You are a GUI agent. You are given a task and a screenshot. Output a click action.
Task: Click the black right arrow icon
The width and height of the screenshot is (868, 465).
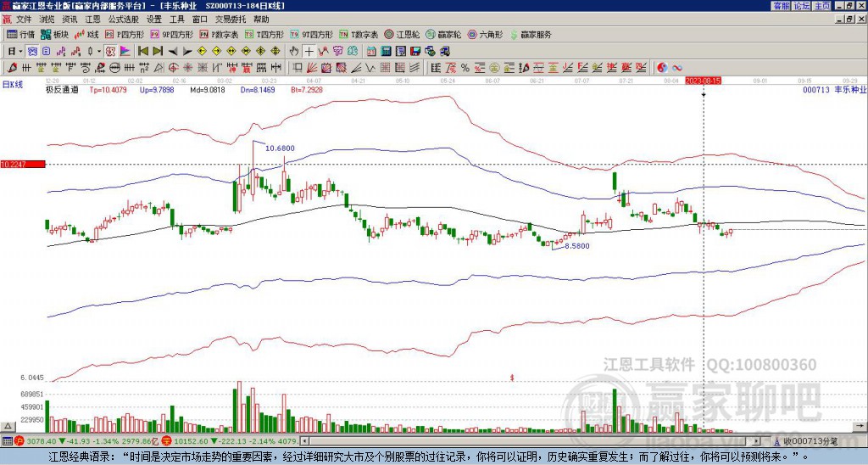[x=187, y=52]
